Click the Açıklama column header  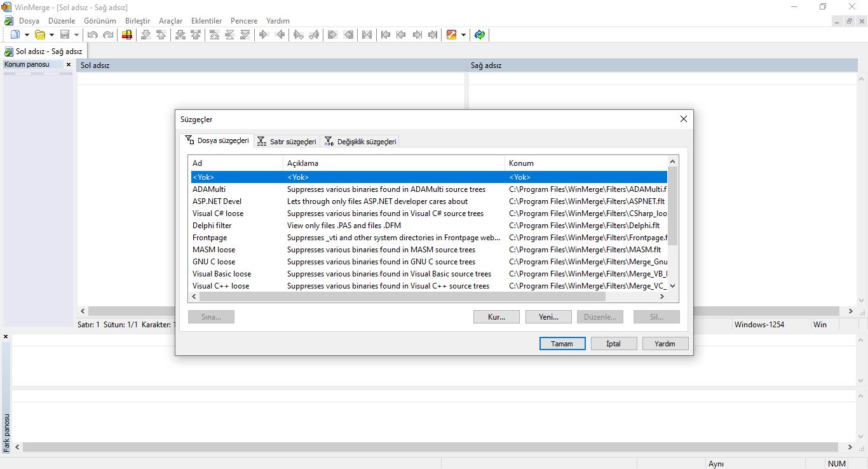click(394, 163)
